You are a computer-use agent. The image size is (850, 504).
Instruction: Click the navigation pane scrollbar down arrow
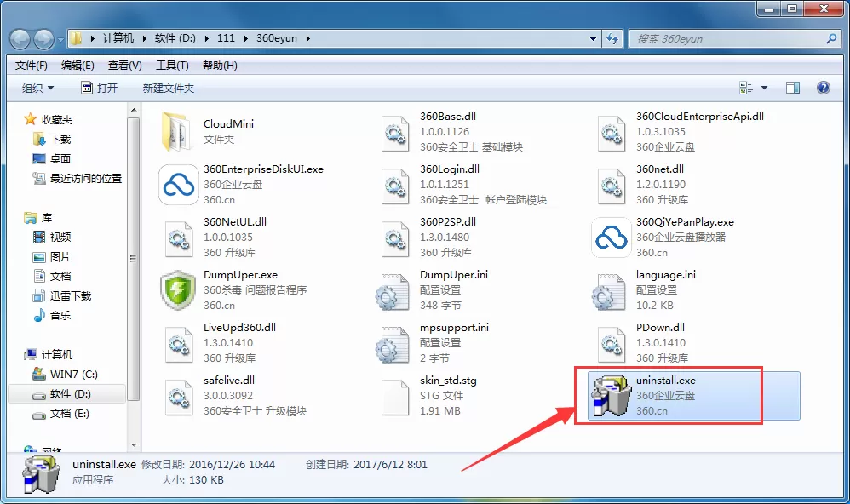coord(134,445)
